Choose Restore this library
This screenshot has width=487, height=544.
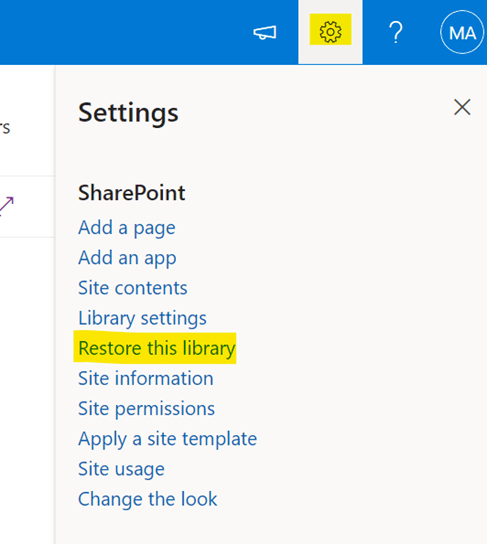157,348
